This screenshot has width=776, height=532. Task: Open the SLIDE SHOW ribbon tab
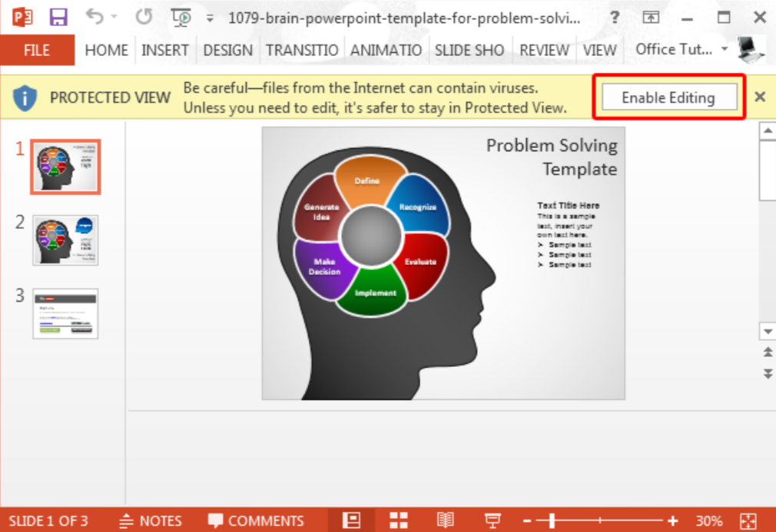click(469, 50)
